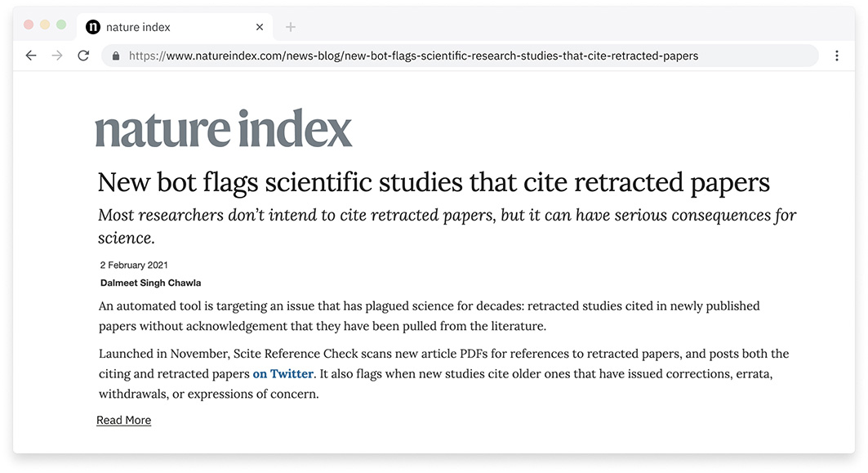
Task: Click the padlock security icon in the address bar
Action: (x=115, y=56)
